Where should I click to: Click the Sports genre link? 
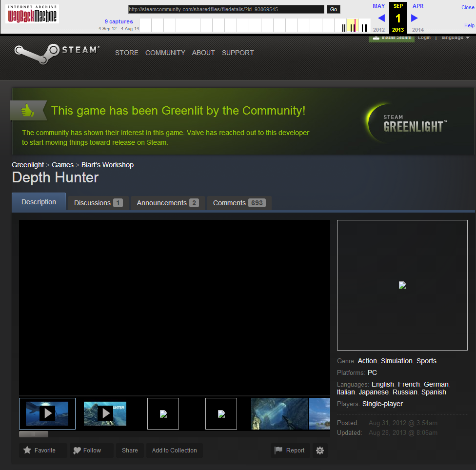[426, 361]
